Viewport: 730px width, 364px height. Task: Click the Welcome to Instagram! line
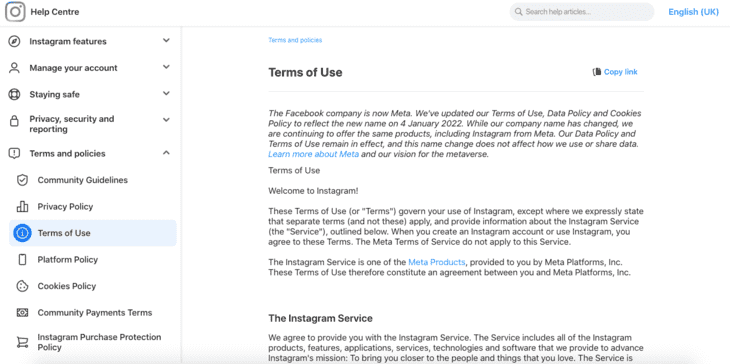point(313,191)
